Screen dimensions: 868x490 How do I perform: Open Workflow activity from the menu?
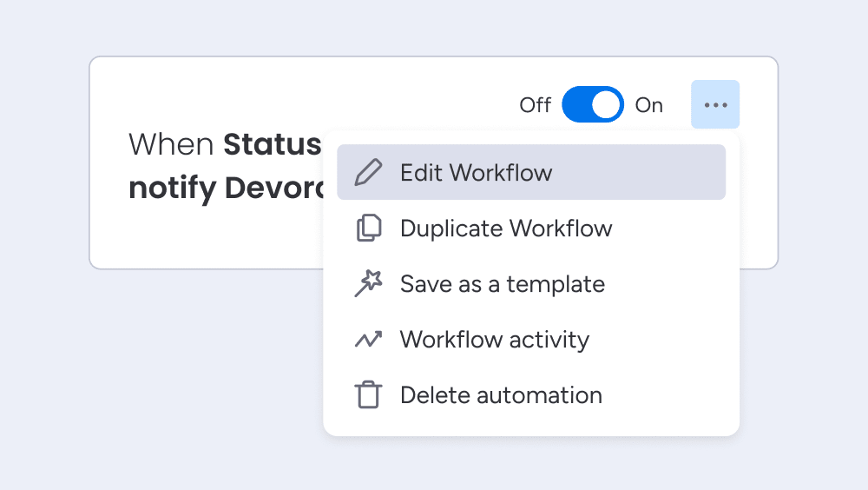pyautogui.click(x=531, y=339)
